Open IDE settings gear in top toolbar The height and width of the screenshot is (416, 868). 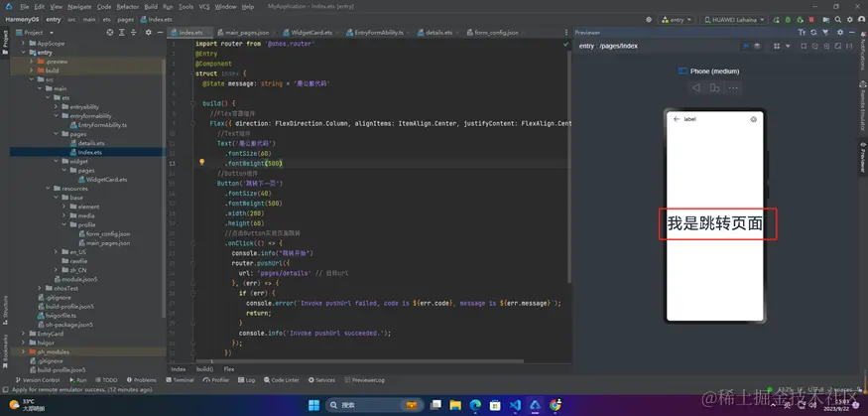pyautogui.click(x=850, y=20)
